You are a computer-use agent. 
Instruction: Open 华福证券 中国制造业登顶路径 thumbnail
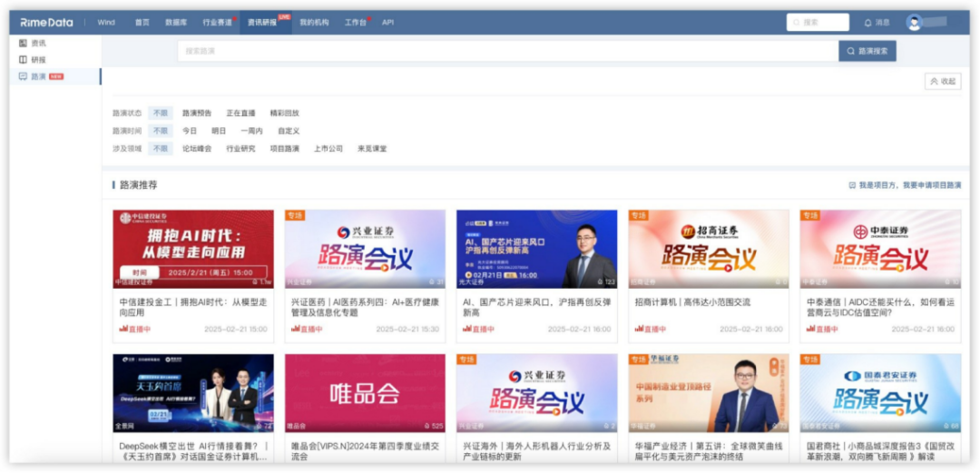click(x=709, y=393)
